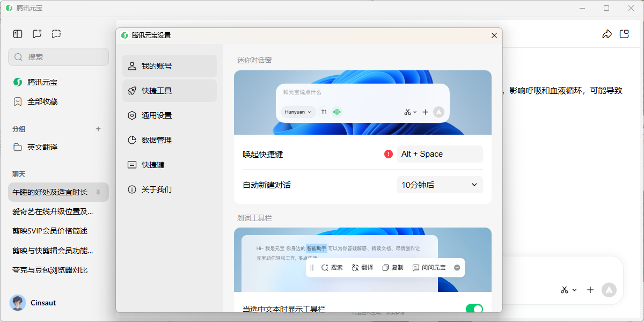This screenshot has width=644, height=322.
Task: Switch to 通用设置 settings section
Action: [170, 115]
